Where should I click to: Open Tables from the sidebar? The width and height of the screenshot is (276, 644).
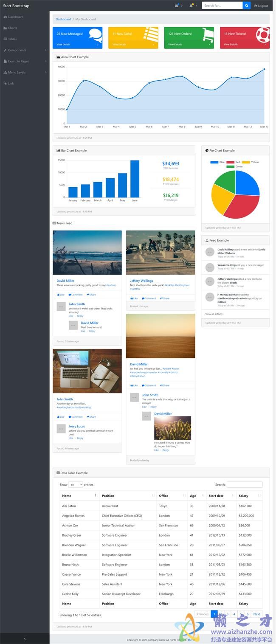point(12,39)
